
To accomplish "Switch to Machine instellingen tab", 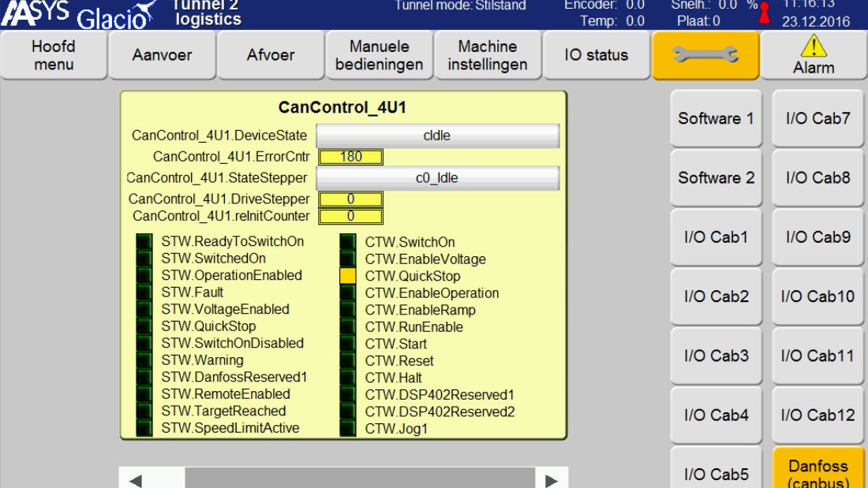I will [488, 55].
